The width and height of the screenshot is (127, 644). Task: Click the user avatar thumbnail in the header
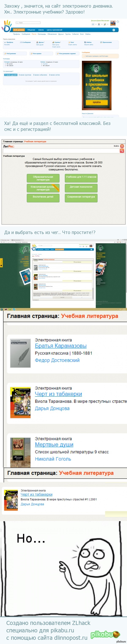tap(113, 23)
